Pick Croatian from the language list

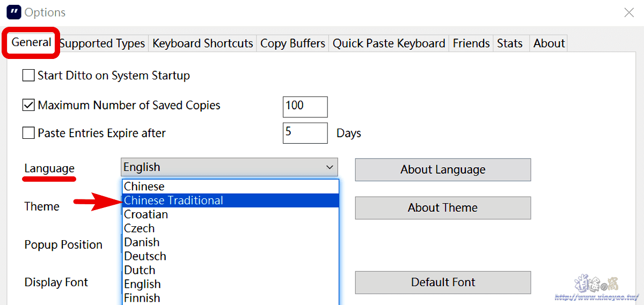(x=146, y=214)
